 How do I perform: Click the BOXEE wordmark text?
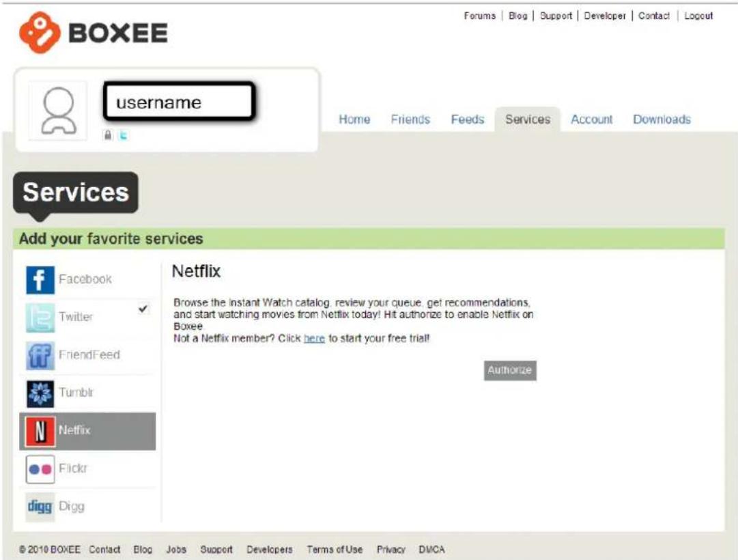click(x=118, y=33)
